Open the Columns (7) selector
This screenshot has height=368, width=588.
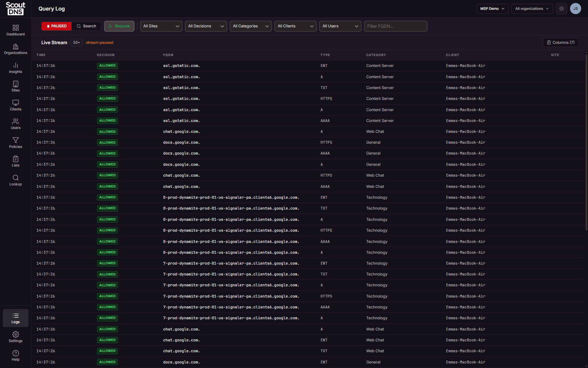pos(561,42)
